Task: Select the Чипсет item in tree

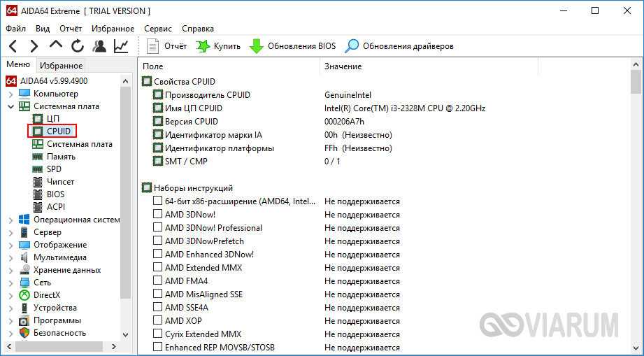Action: [x=60, y=182]
